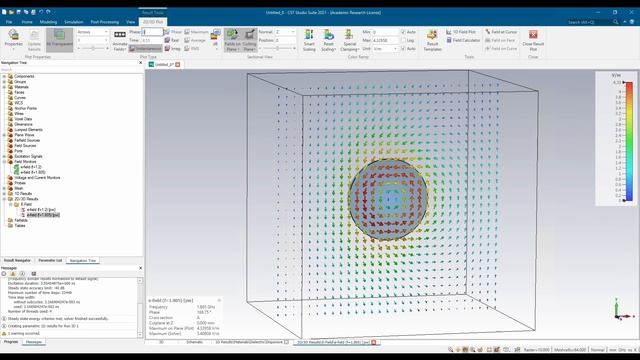Select the Maximum plot option

point(196,32)
